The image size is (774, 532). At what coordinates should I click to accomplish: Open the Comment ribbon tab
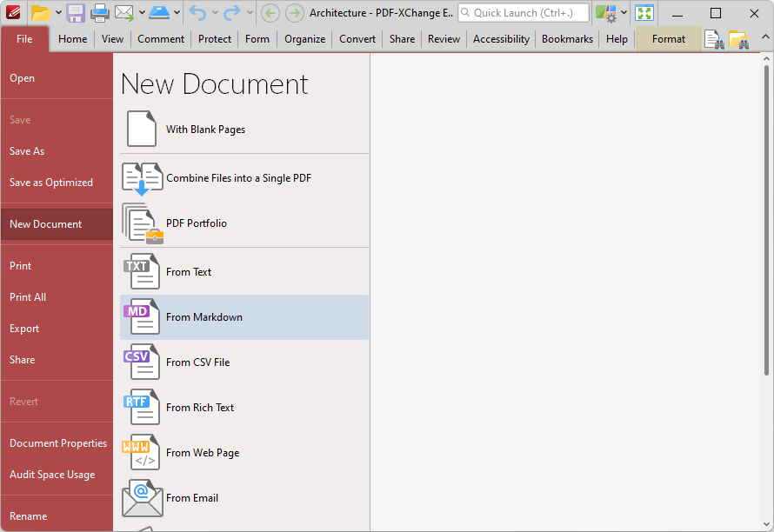(161, 39)
